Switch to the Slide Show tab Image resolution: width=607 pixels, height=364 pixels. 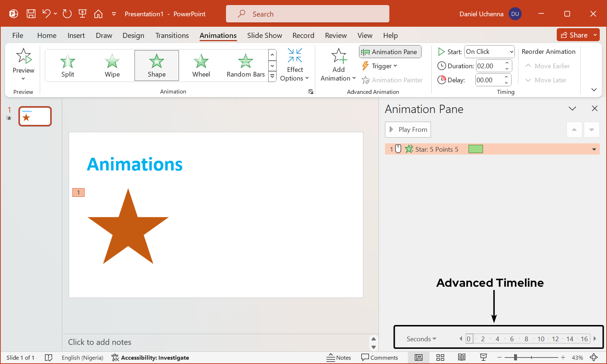[264, 35]
